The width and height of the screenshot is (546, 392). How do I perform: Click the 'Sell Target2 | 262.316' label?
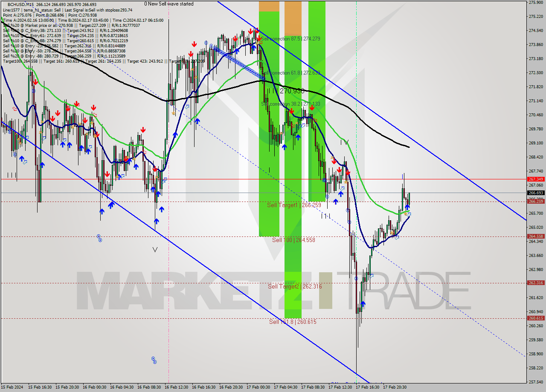click(x=295, y=286)
